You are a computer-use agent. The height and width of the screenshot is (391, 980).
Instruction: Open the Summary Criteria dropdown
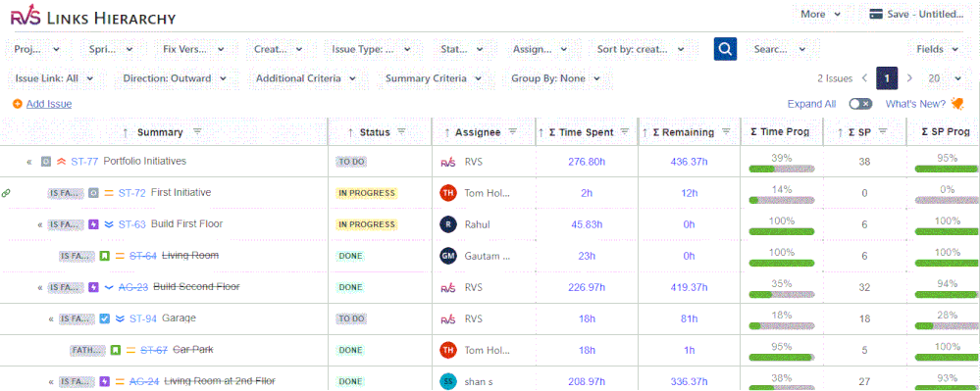[434, 78]
